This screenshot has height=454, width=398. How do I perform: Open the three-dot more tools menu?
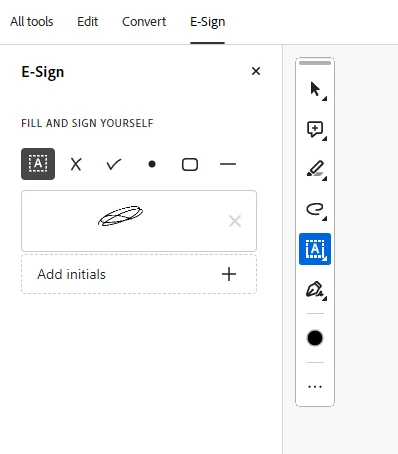click(315, 387)
